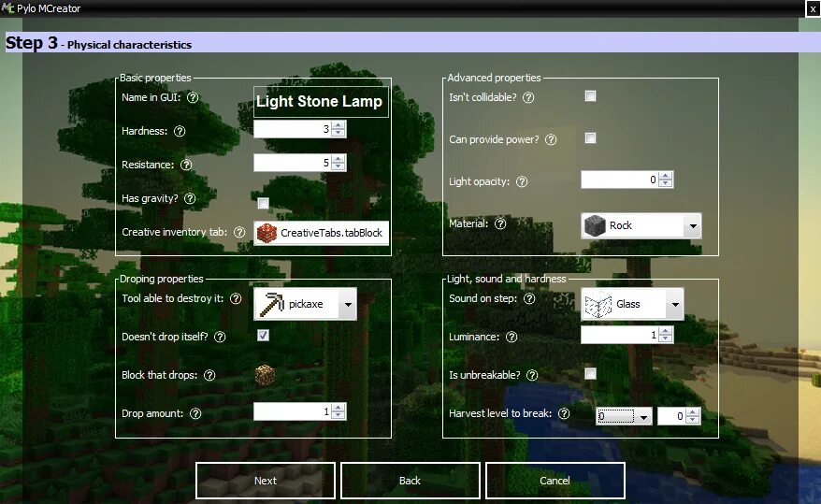Click the help icon next to Hardness
The image size is (821, 504).
(x=180, y=131)
